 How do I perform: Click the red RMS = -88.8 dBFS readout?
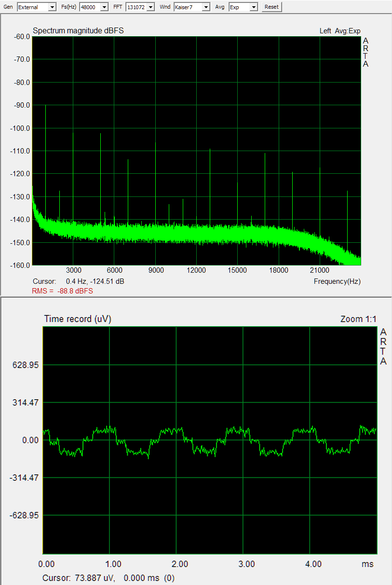[x=62, y=291]
